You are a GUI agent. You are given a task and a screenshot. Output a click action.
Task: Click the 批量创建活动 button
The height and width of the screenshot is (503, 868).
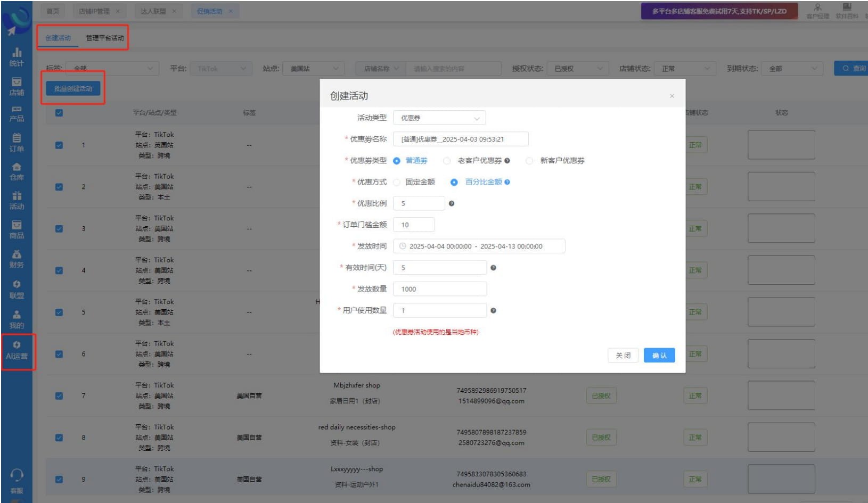[x=73, y=89]
